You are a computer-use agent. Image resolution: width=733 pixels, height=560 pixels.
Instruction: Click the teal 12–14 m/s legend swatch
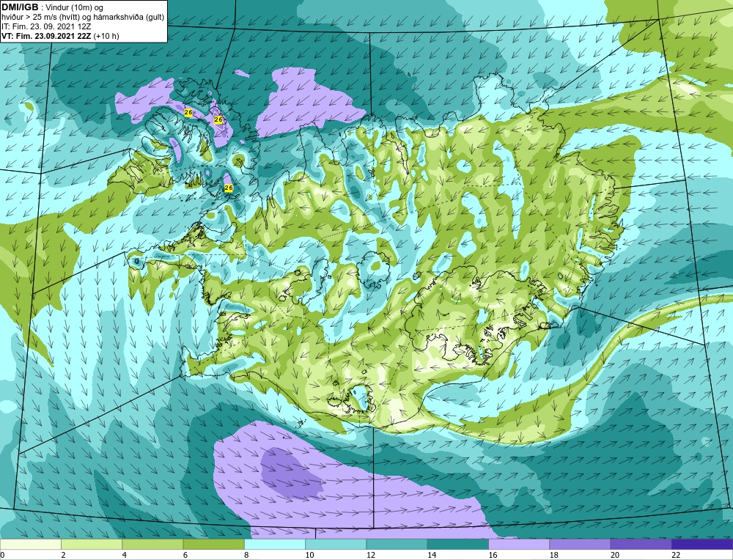click(x=397, y=544)
